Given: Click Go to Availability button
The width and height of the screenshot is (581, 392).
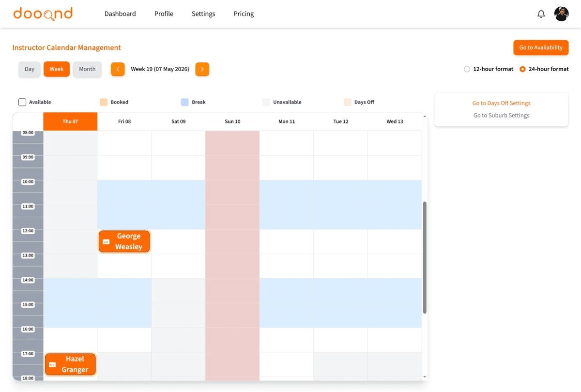Looking at the screenshot, I should [x=541, y=47].
